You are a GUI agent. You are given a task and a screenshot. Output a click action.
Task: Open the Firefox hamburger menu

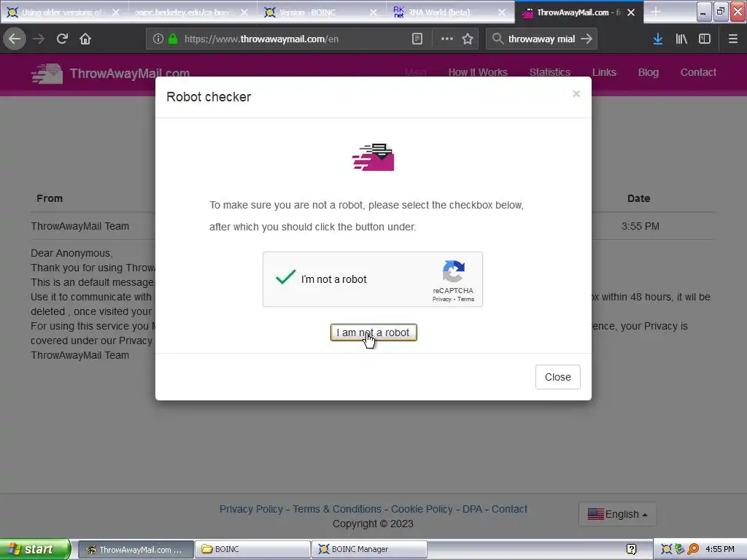[x=733, y=39]
